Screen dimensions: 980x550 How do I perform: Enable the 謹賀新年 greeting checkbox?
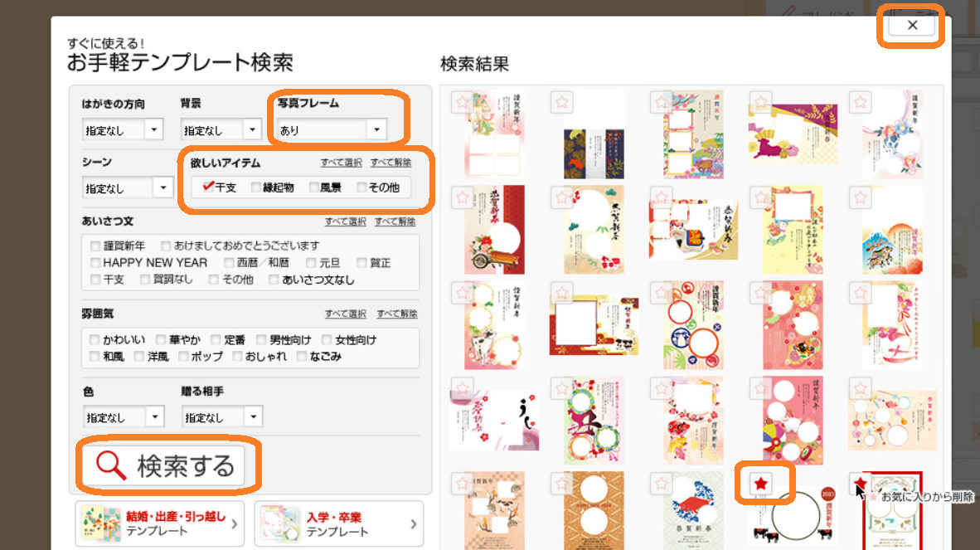pos(95,246)
